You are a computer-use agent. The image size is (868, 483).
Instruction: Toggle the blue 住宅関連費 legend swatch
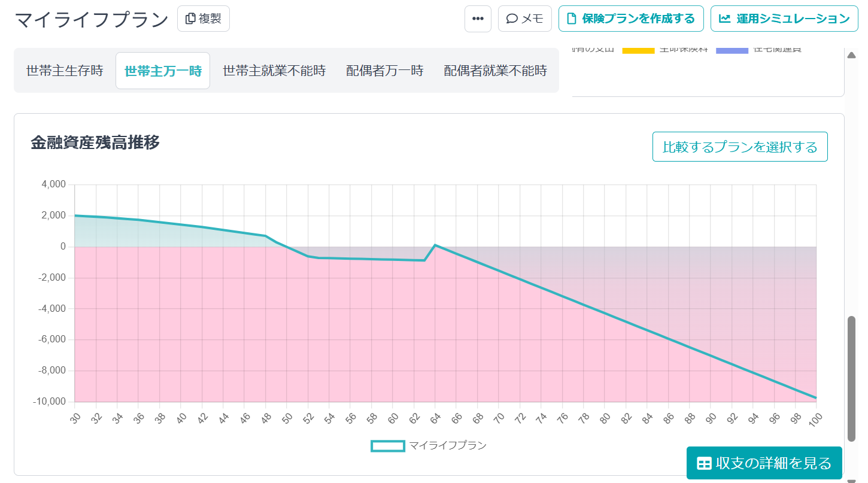732,50
